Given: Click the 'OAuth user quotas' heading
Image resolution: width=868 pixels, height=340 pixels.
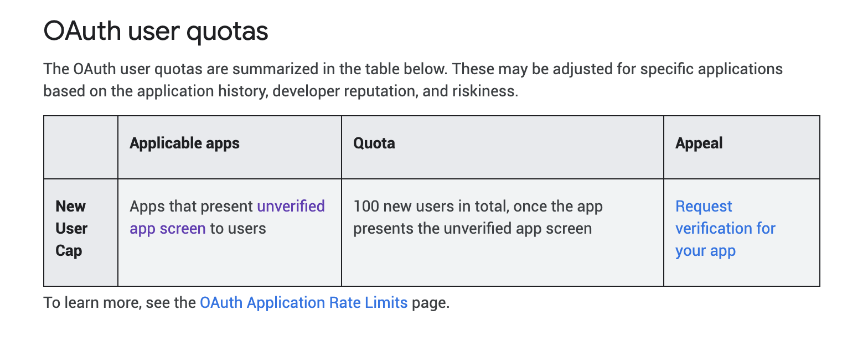Looking at the screenshot, I should 156,32.
